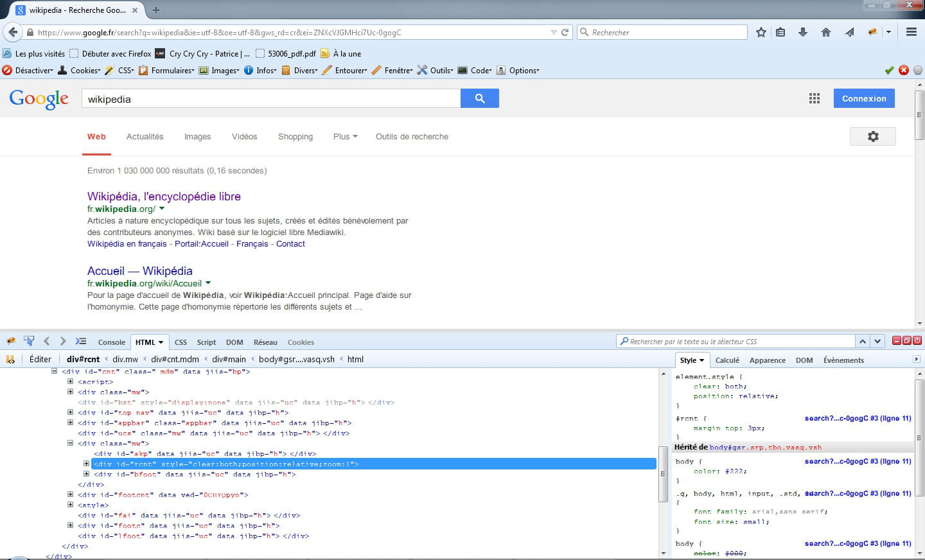Switch to the Réseau tab in Firebug
Screen dimensions: 925x560
click(x=265, y=342)
